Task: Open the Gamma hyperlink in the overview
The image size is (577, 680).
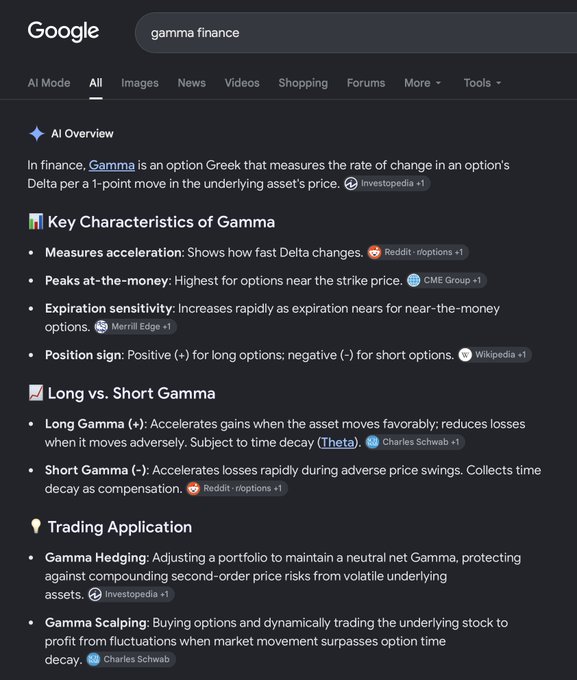Action: (x=111, y=165)
